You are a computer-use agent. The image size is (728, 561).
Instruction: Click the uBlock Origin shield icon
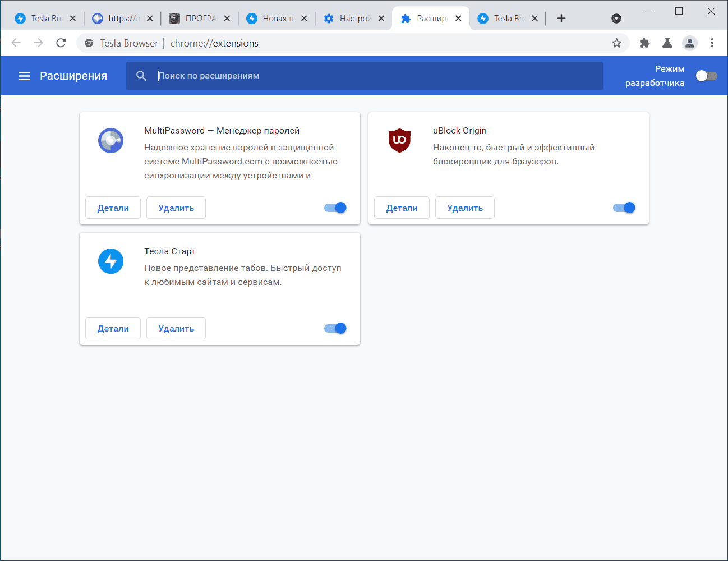coord(399,140)
